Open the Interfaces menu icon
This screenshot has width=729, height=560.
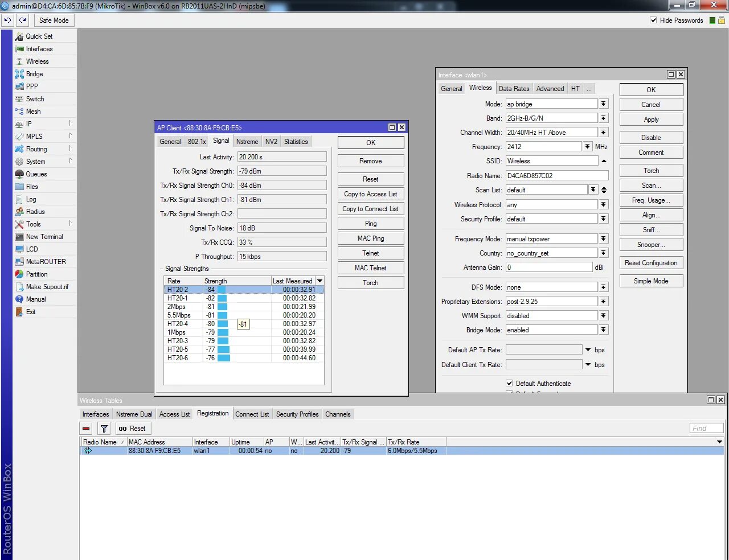click(x=19, y=49)
